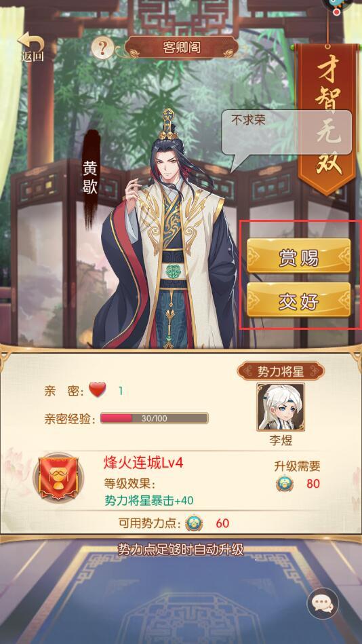Open the question mark help icon
The width and height of the screenshot is (362, 644).
102,48
